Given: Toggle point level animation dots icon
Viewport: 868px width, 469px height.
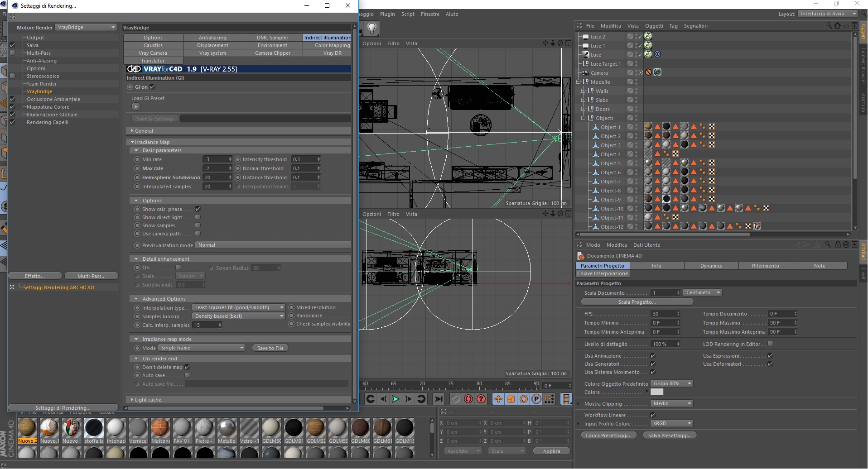Looking at the screenshot, I should coord(549,399).
